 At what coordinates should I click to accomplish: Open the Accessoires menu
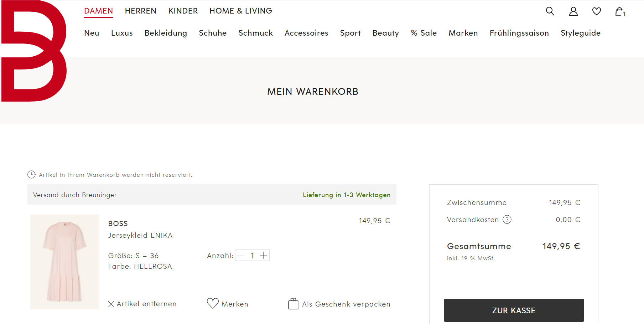tap(306, 33)
